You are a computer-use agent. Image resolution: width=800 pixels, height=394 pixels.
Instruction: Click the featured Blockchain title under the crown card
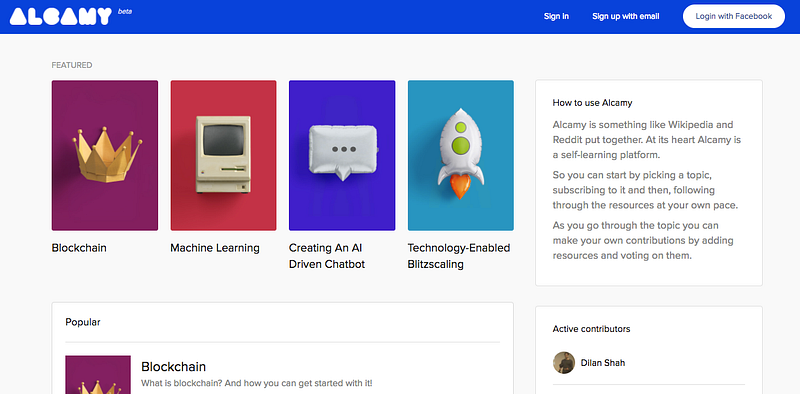coord(79,248)
